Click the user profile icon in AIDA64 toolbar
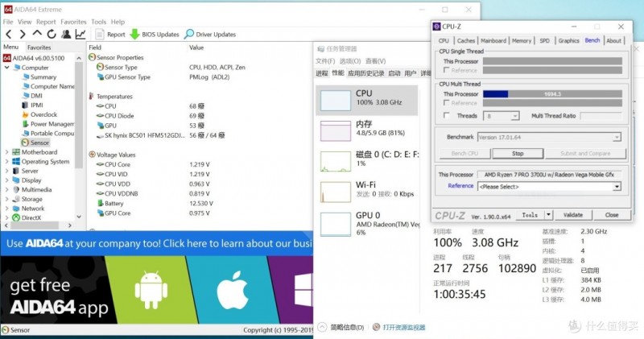Viewport: 644px width, 339px height. click(x=66, y=34)
